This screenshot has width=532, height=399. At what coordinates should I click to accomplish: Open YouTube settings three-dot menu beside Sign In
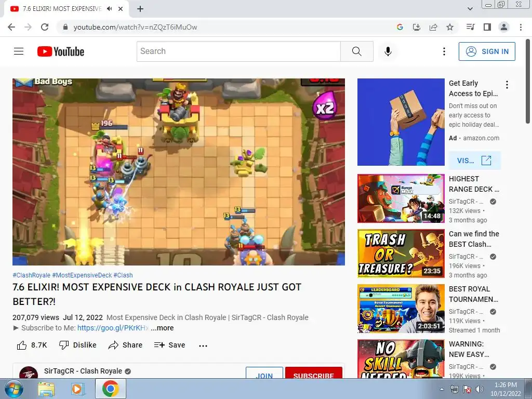444,51
